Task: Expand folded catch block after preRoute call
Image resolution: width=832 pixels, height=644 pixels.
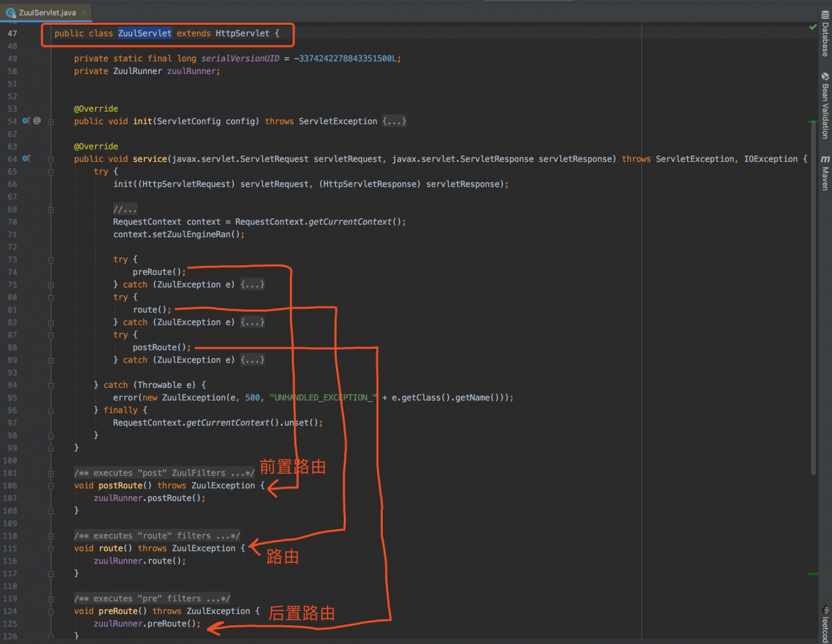Action: tap(252, 285)
